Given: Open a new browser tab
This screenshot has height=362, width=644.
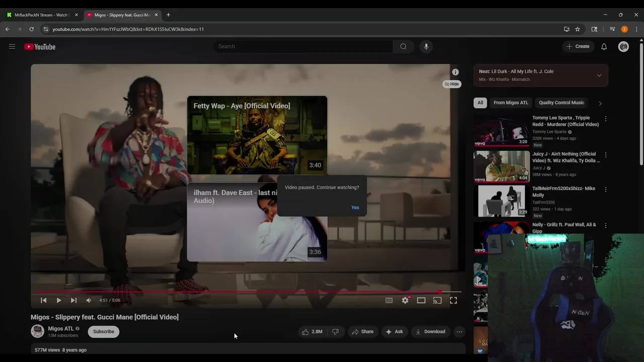Looking at the screenshot, I should click(x=168, y=15).
